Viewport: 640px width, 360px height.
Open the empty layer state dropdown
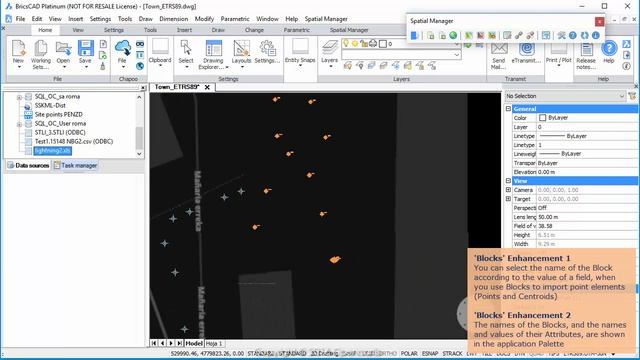coord(402,55)
